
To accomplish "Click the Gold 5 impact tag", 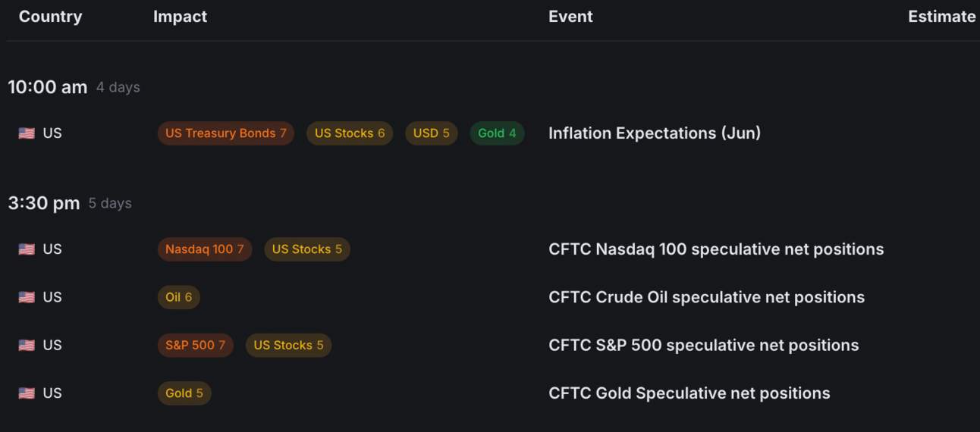I will click(x=184, y=393).
